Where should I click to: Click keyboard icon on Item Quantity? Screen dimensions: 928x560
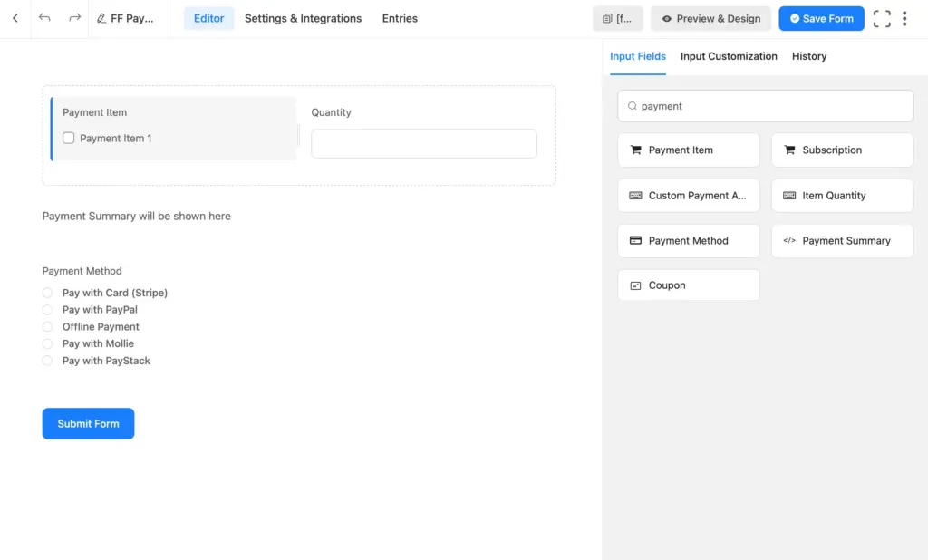tap(789, 196)
